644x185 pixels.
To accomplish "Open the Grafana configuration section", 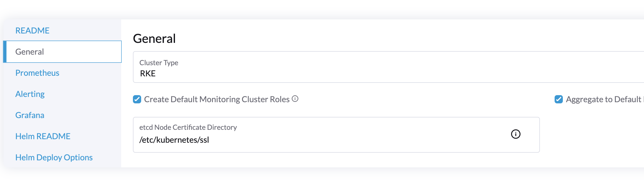I will (x=29, y=115).
